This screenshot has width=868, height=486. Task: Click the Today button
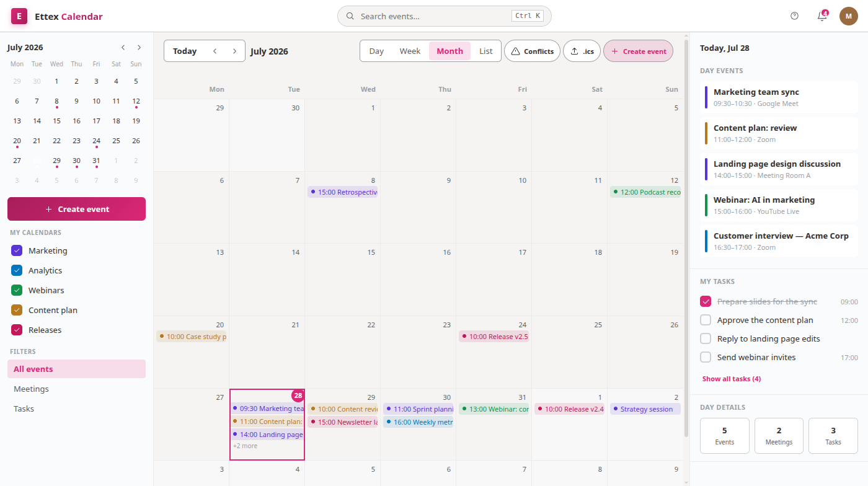pyautogui.click(x=185, y=51)
